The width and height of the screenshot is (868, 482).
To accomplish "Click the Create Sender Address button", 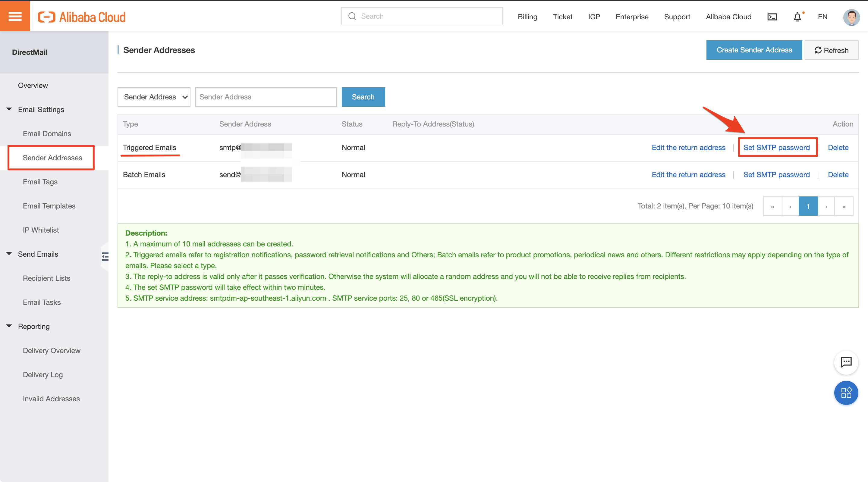I will click(754, 50).
